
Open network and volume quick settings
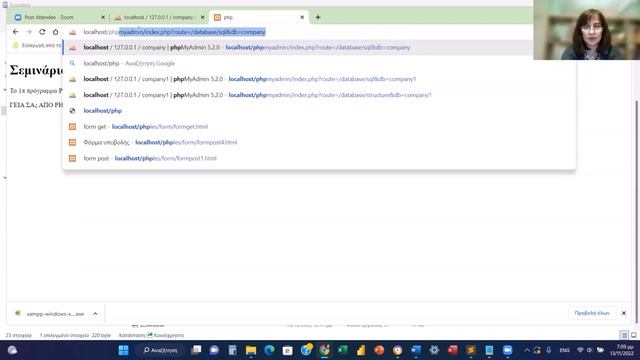(589, 350)
